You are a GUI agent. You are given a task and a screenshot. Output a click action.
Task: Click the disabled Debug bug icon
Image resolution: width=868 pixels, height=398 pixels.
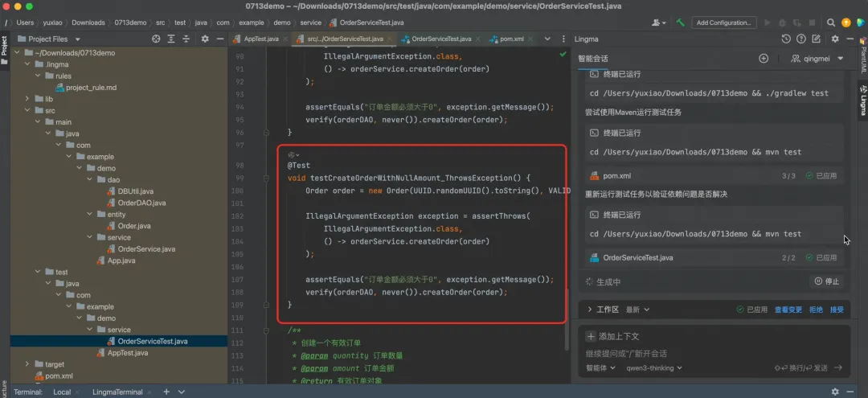782,23
